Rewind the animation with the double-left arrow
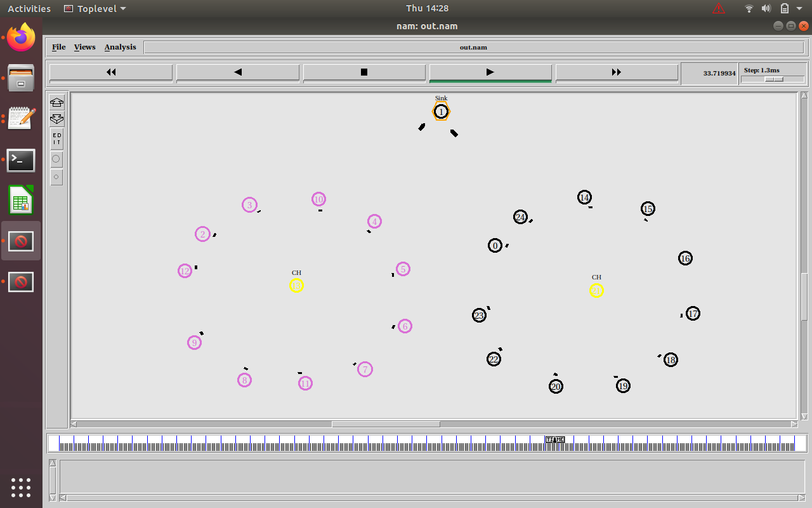 click(x=111, y=72)
